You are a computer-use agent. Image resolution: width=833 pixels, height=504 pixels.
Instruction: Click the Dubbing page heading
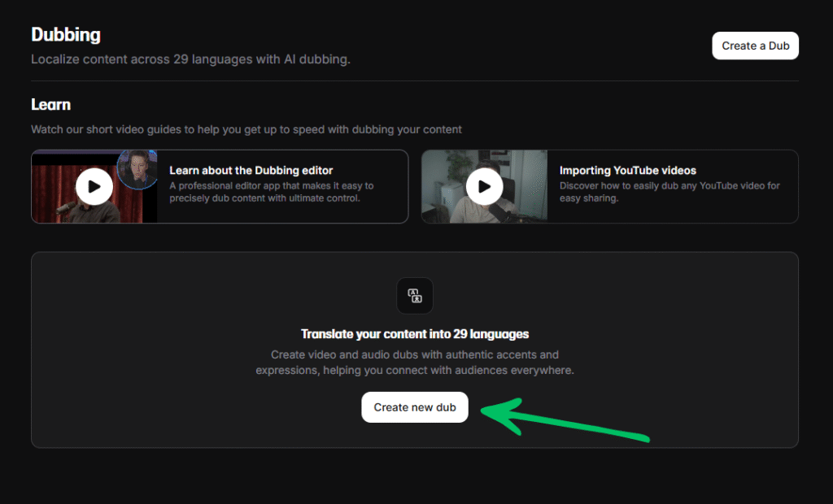66,35
